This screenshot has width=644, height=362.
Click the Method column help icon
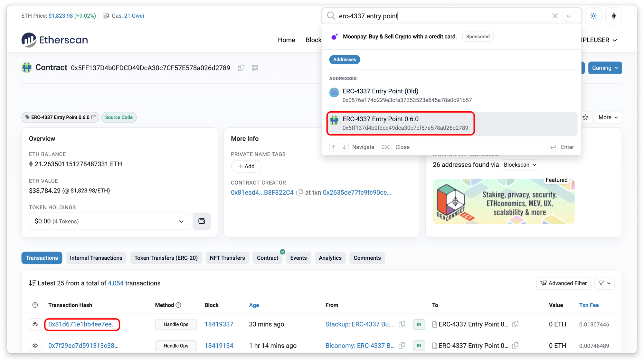(x=178, y=305)
